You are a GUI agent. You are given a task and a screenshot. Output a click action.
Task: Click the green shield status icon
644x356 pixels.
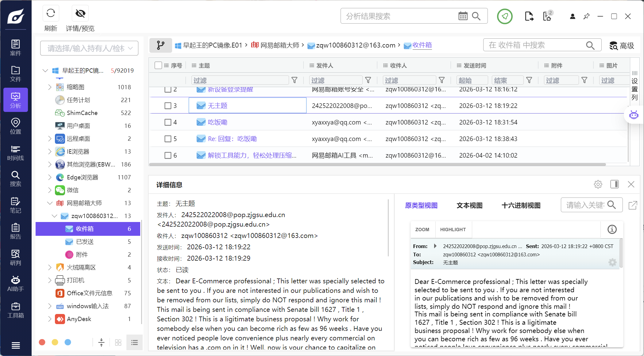pyautogui.click(x=505, y=16)
